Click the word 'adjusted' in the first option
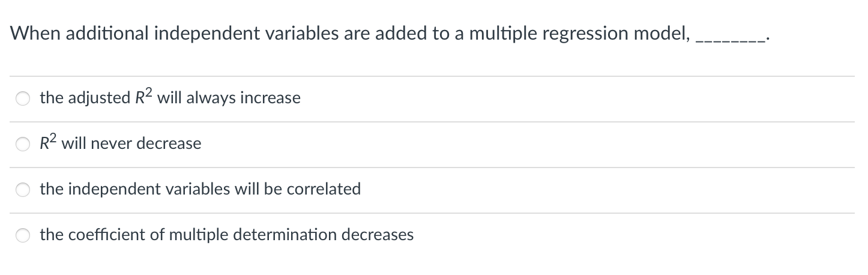Screen dimensions: 868x275 97,98
